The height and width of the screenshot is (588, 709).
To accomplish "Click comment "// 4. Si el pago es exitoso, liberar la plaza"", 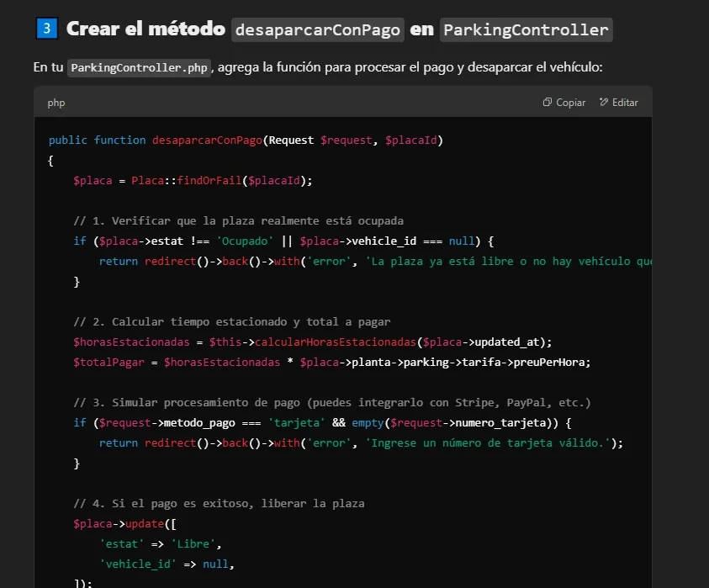I will [x=219, y=503].
